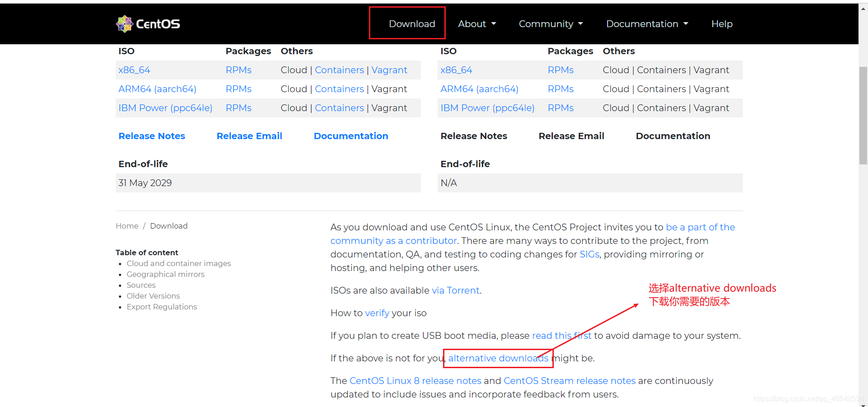868x407 pixels.
Task: Click ARM64 (aarch64) link in left table
Action: coord(157,89)
